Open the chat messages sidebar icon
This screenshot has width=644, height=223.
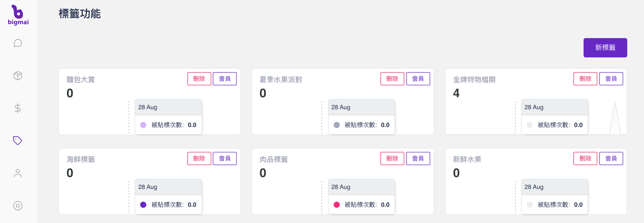click(18, 43)
